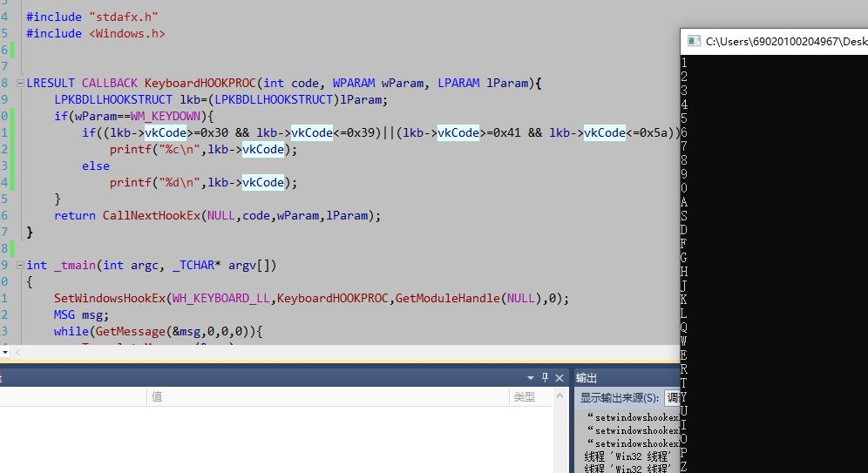Collapse the _tmain function block
This screenshot has width=868, height=473.
[20, 265]
